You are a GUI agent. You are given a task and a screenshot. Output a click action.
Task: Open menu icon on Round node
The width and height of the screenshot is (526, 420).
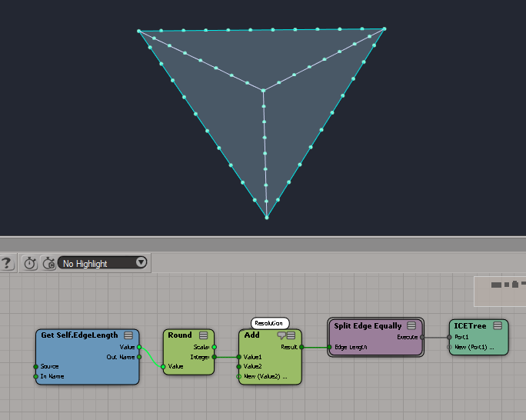pos(204,335)
